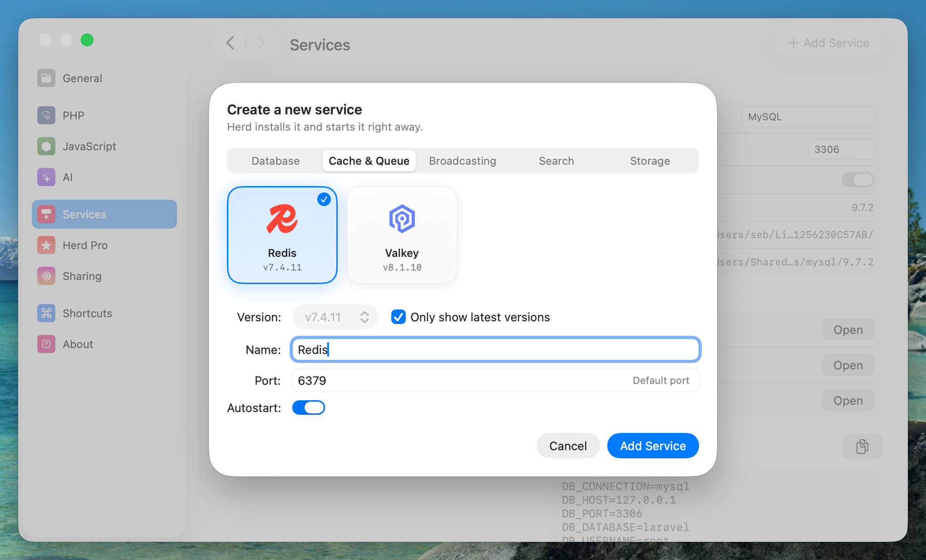Click Add Service in the window toolbar
Viewport: 926px width, 560px height.
point(829,43)
